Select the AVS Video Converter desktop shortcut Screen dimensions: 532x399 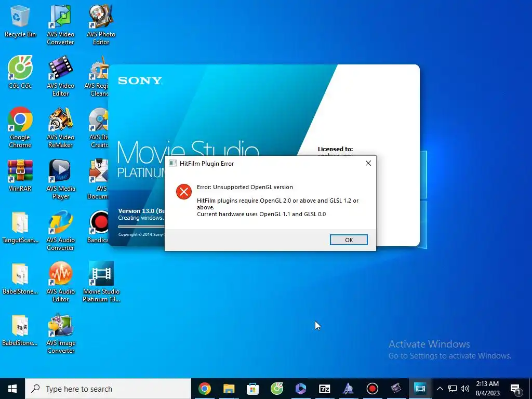[60, 25]
